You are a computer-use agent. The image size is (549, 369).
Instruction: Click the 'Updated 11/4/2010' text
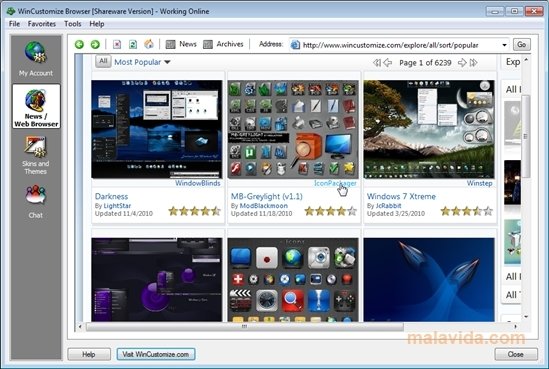pos(124,214)
